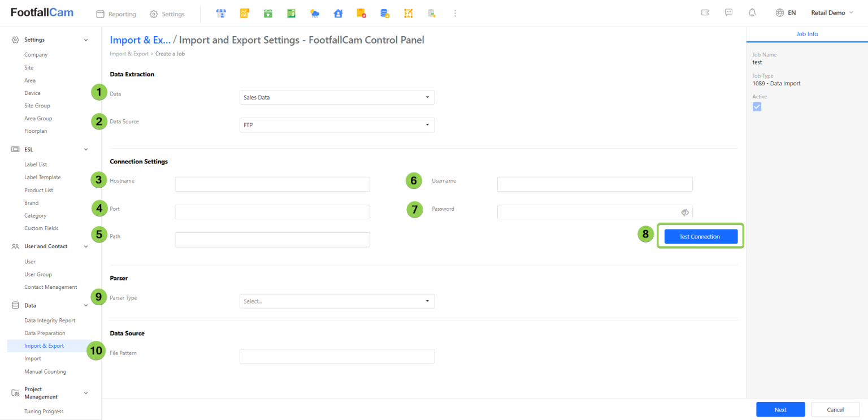Open the Settings top menu
The image size is (868, 420).
tap(167, 14)
